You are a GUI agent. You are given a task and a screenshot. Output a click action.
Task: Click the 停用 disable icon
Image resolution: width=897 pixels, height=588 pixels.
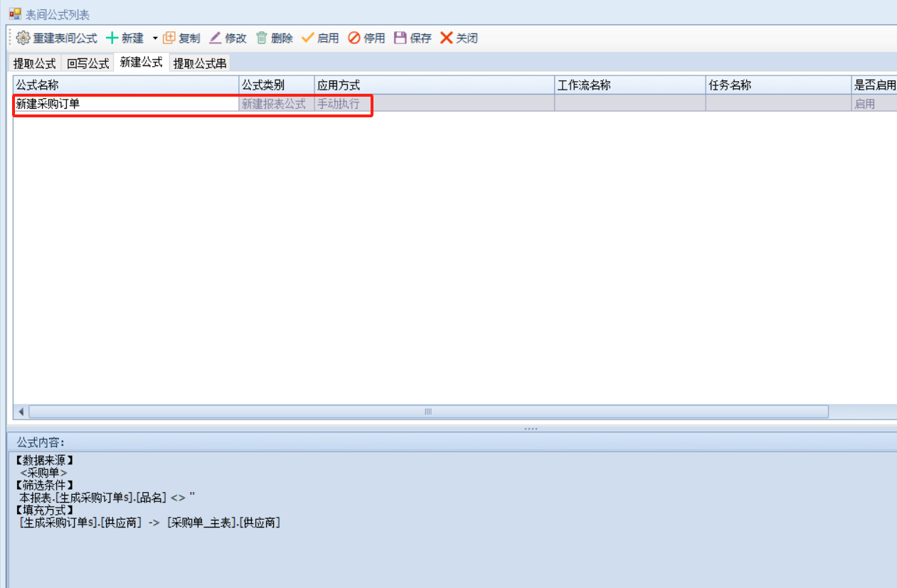click(x=354, y=38)
